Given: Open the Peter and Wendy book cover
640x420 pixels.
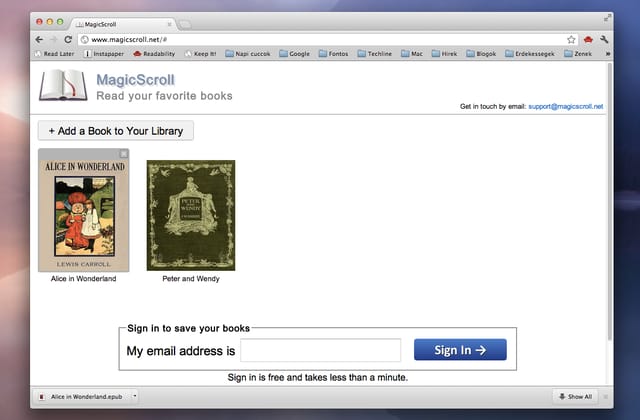Looking at the screenshot, I should pos(191,215).
